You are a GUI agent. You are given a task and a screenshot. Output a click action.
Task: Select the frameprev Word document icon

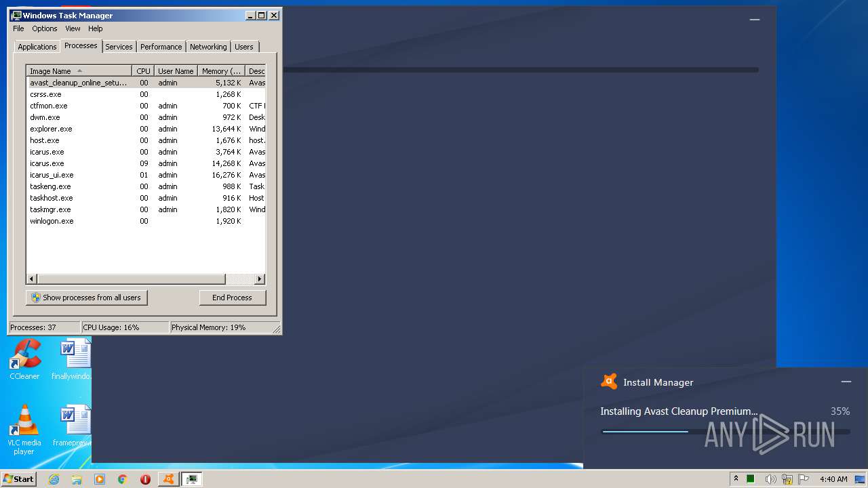[72, 426]
